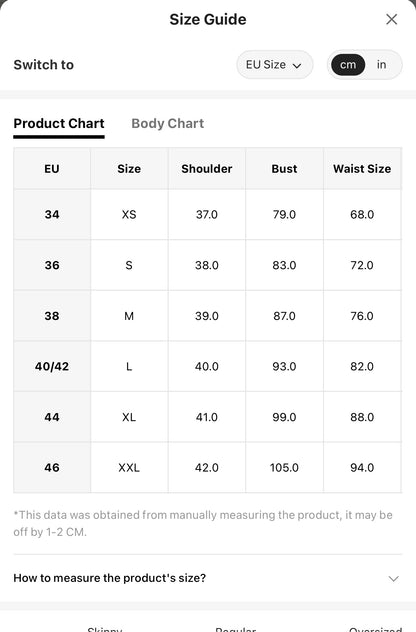Switch to the Body Chart tab
Image resolution: width=416 pixels, height=632 pixels.
pos(168,123)
